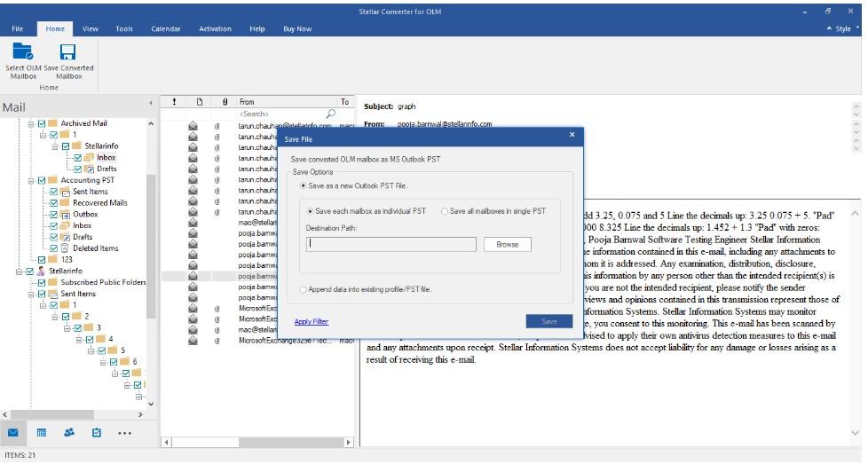
Task: Switch to View tab
Action: (x=91, y=28)
